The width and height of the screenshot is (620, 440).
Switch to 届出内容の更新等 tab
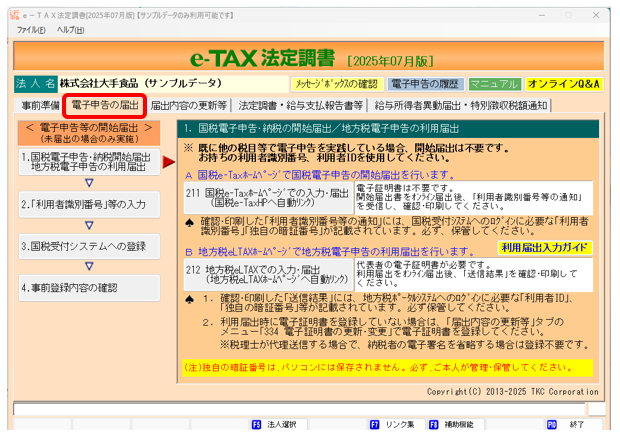(189, 105)
